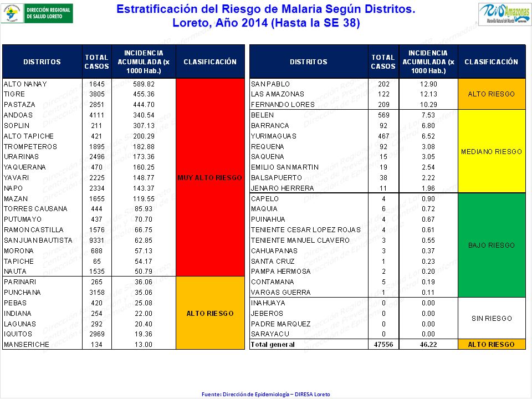
Task: Select the URARINAS district cell
Action: 43,157
